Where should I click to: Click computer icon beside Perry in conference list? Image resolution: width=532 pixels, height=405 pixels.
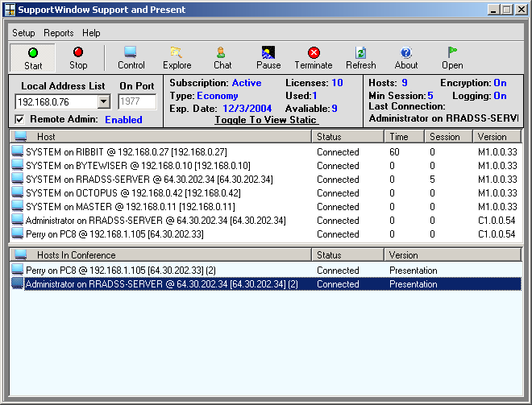pos(17,270)
